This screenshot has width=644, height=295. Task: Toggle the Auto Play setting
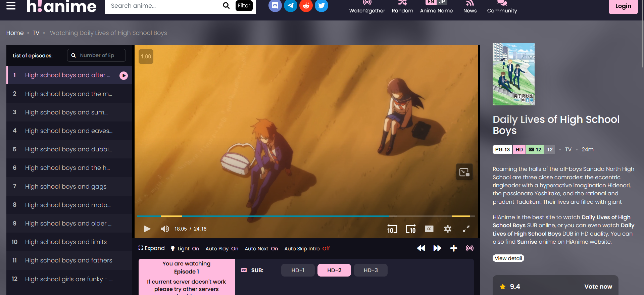click(x=222, y=249)
